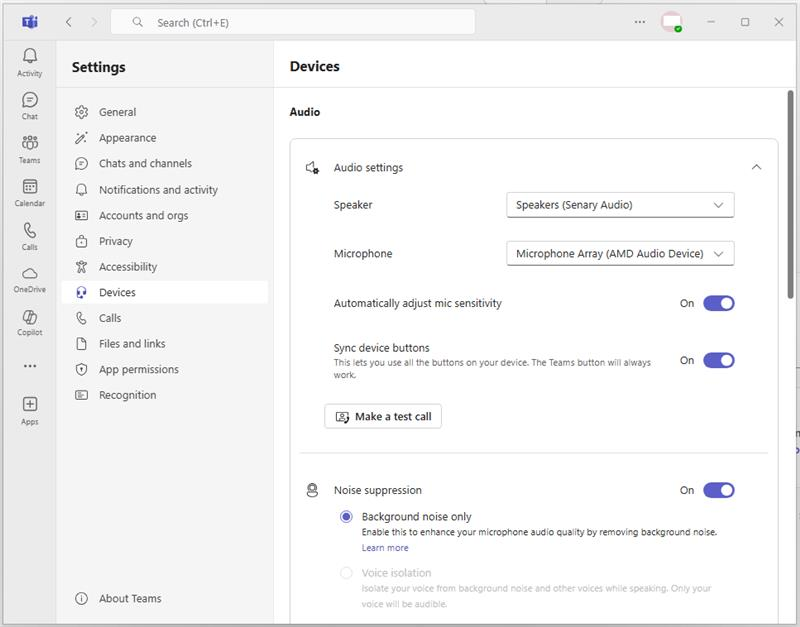Click Make a test call button
Image resolution: width=800 pixels, height=627 pixels.
[383, 416]
